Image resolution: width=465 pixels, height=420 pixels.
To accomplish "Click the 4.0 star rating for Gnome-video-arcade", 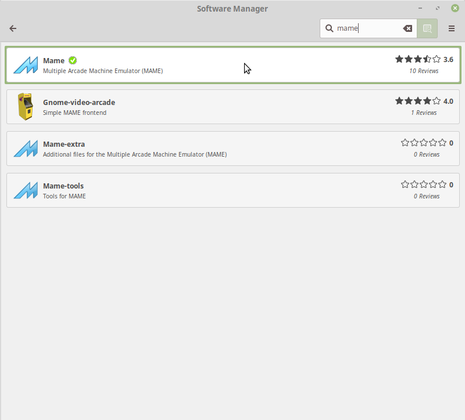I will pyautogui.click(x=424, y=101).
